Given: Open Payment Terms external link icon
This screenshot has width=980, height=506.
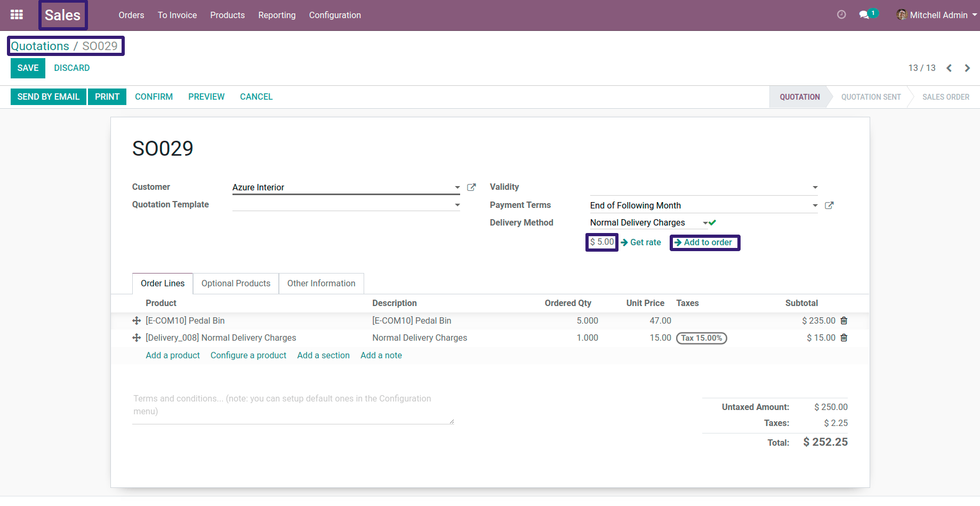Looking at the screenshot, I should point(829,205).
